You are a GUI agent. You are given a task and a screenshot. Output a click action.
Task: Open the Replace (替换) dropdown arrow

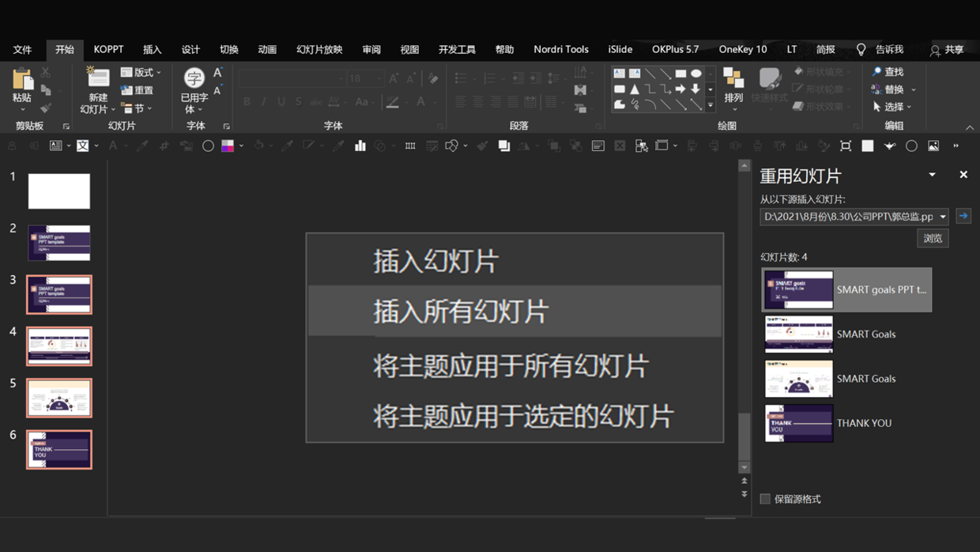[x=914, y=89]
